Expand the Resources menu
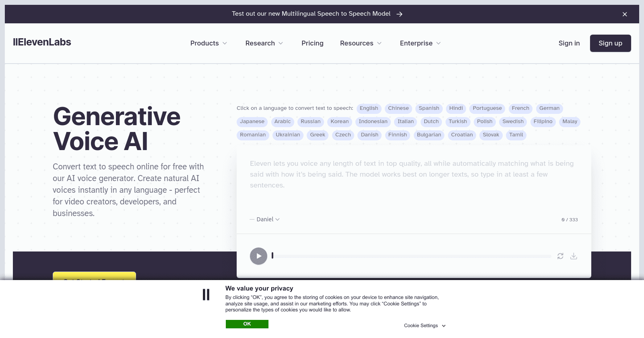This screenshot has width=644, height=338. [361, 43]
